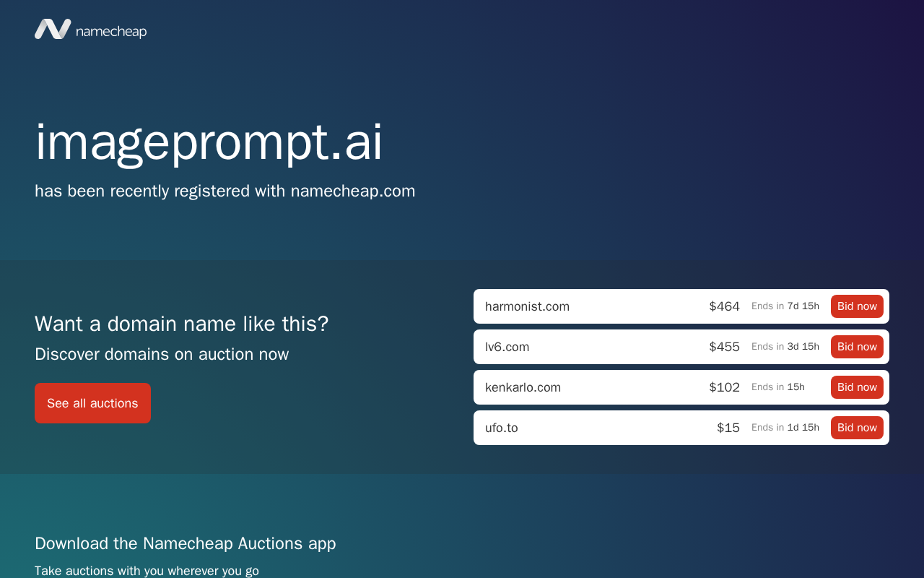Click the $15 price for ufo.to
924x578 pixels.
click(728, 428)
